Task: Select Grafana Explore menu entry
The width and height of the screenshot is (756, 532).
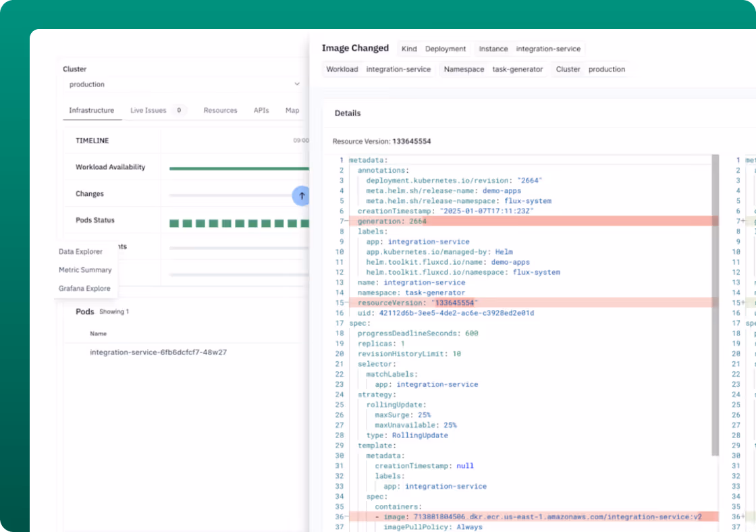Action: point(84,288)
